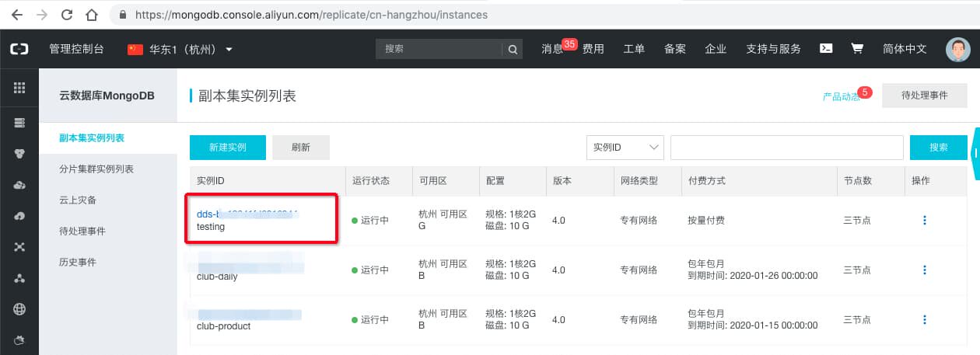The image size is (980, 355).
Task: Open 消息 notifications
Action: [552, 49]
